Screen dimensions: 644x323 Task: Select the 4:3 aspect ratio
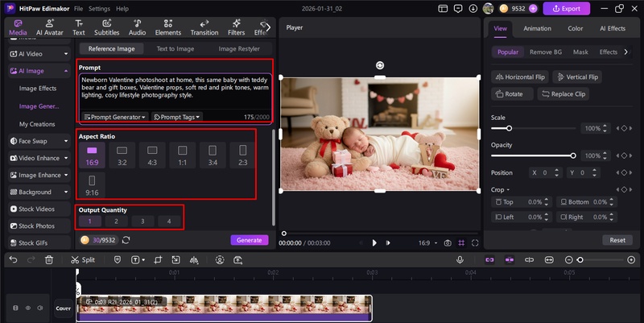pyautogui.click(x=152, y=155)
